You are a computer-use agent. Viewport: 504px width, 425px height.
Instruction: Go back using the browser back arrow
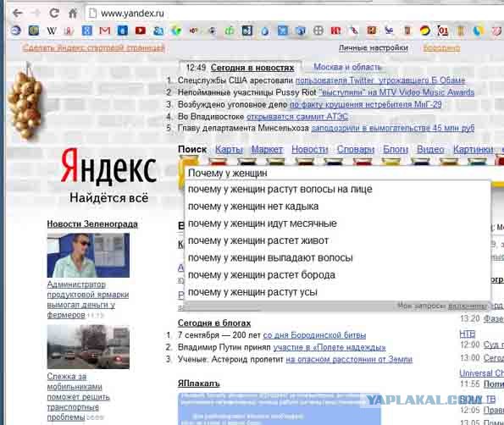coord(17,14)
